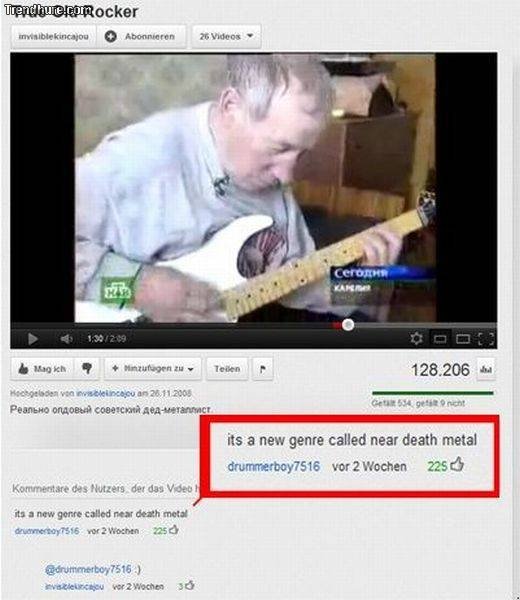Share the video with Teilen
Image resolution: width=520 pixels, height=600 pixels.
tap(227, 369)
